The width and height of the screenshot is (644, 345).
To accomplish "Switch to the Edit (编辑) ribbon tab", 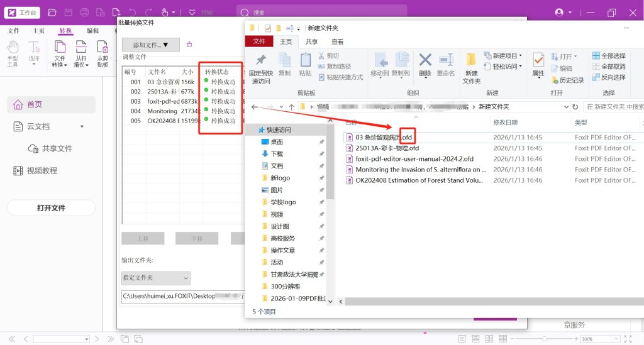I will click(x=92, y=31).
